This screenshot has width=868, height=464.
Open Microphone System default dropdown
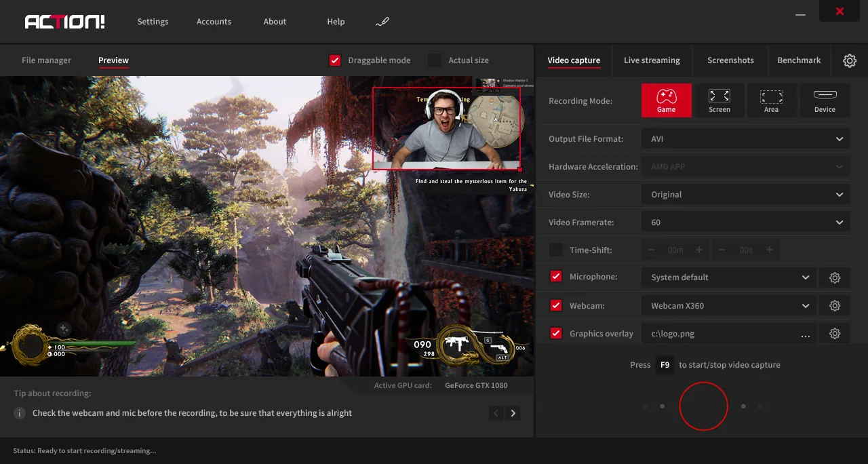[729, 277]
